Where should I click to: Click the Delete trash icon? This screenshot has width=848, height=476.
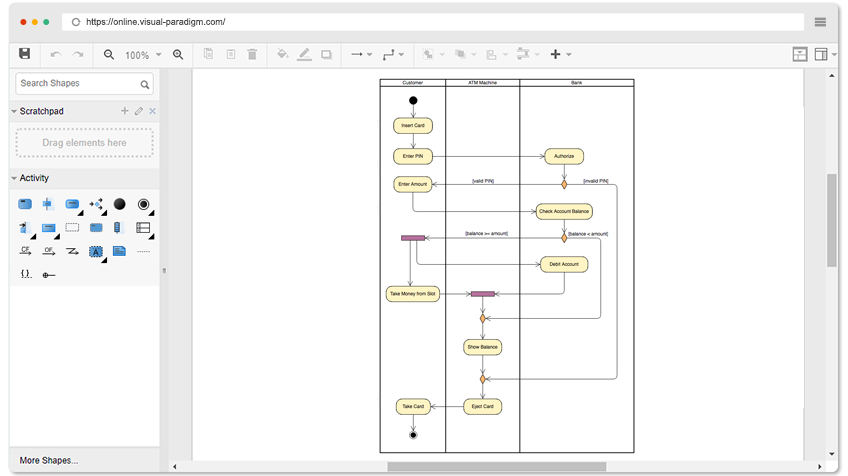pos(252,54)
